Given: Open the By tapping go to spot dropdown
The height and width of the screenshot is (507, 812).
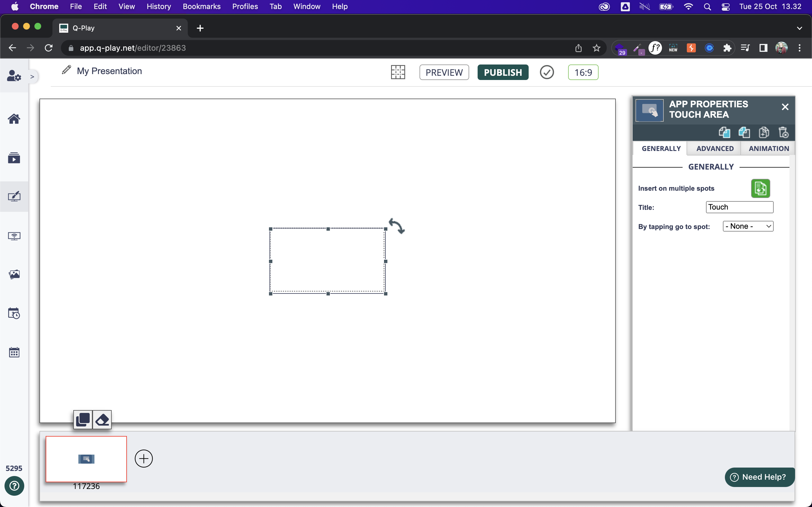Looking at the screenshot, I should click(748, 226).
